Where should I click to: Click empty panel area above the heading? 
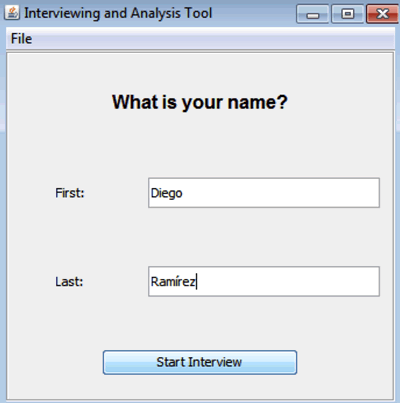click(x=200, y=72)
